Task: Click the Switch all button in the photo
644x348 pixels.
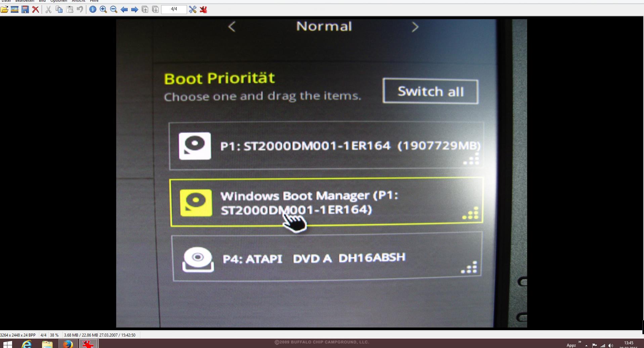Action: [430, 91]
